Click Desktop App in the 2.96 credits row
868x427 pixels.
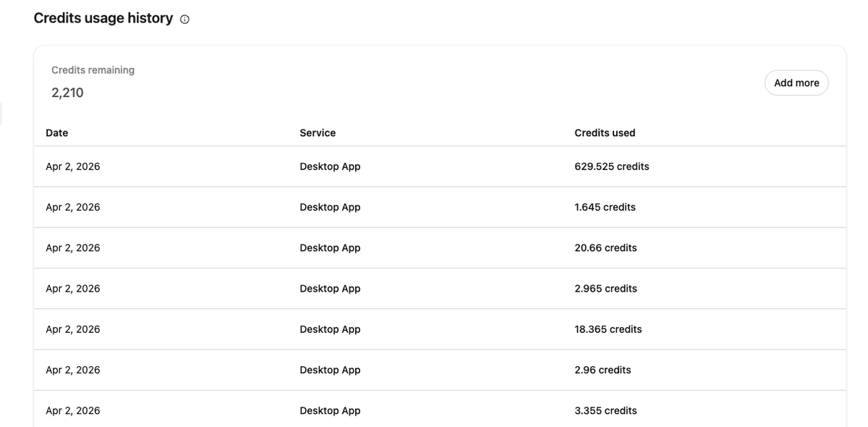point(330,370)
